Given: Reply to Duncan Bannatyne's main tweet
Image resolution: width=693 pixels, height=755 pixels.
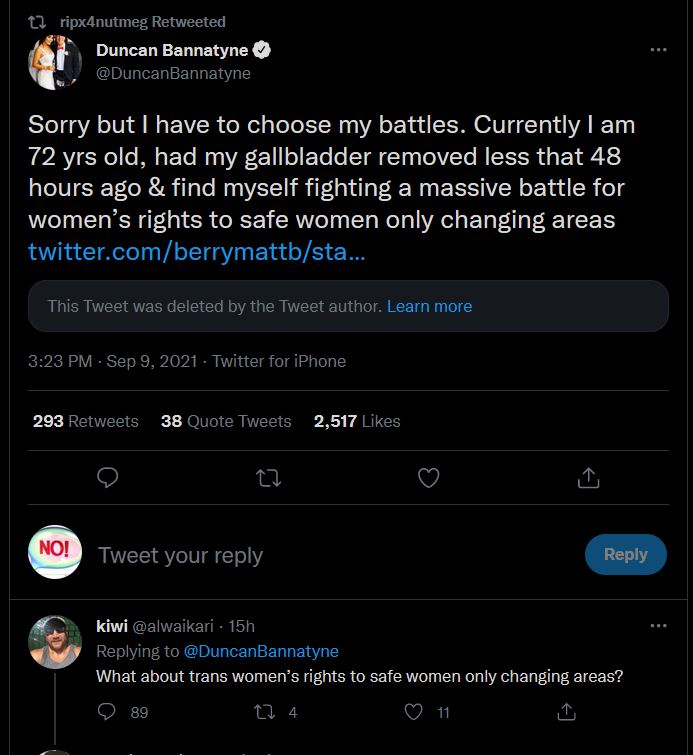Looking at the screenshot, I should tap(108, 479).
